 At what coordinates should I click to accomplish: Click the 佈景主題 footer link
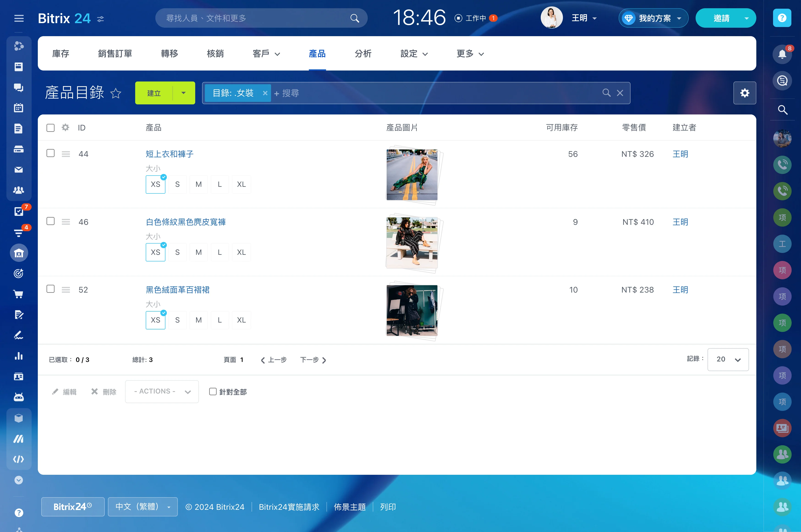(x=350, y=507)
